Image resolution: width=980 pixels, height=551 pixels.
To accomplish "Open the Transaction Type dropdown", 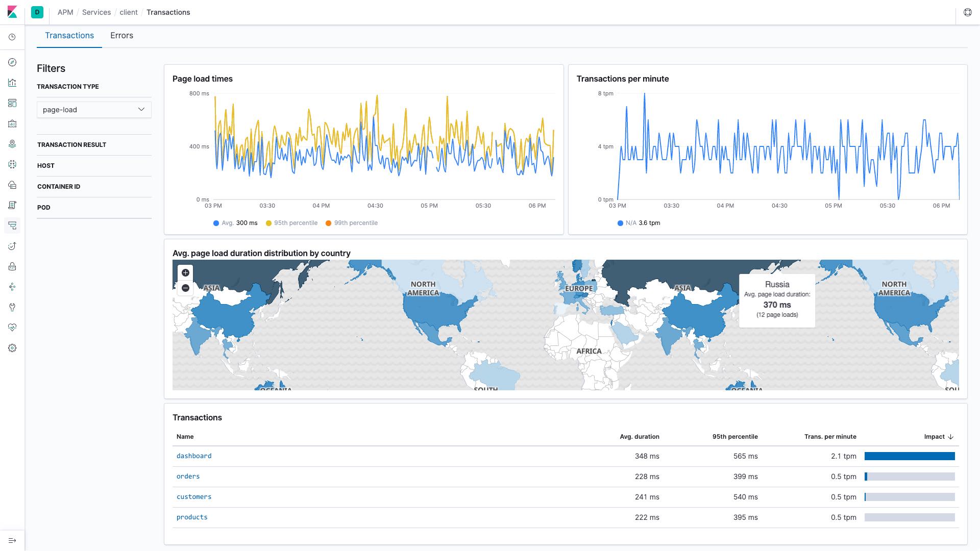I will (93, 109).
